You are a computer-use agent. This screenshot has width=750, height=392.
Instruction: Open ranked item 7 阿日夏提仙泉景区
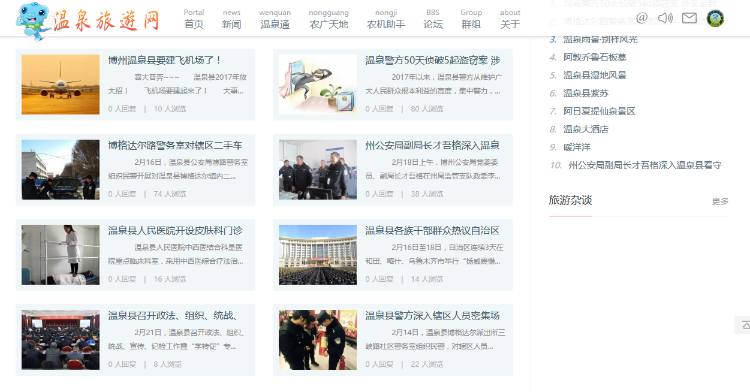click(599, 111)
